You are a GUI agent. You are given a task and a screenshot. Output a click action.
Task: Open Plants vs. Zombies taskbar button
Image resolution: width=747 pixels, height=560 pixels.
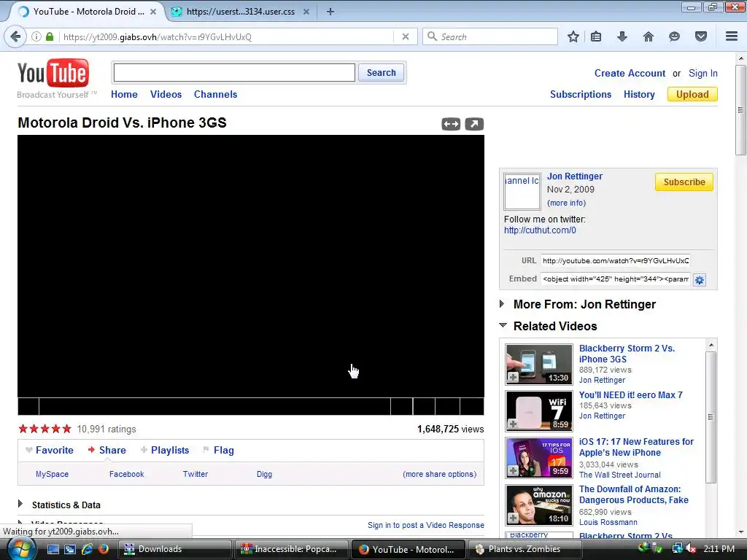(525, 549)
